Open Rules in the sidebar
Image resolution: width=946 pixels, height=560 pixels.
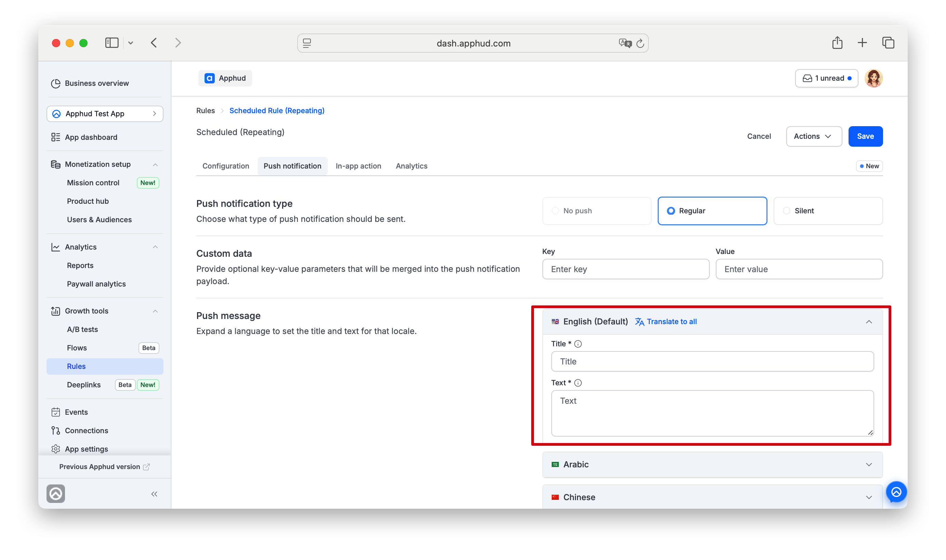105,366
